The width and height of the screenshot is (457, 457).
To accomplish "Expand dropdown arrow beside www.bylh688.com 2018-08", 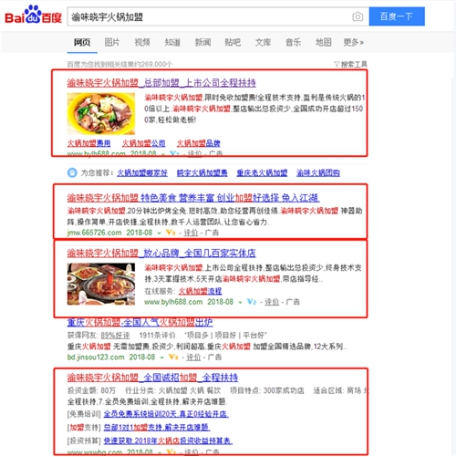I will (x=240, y=302).
